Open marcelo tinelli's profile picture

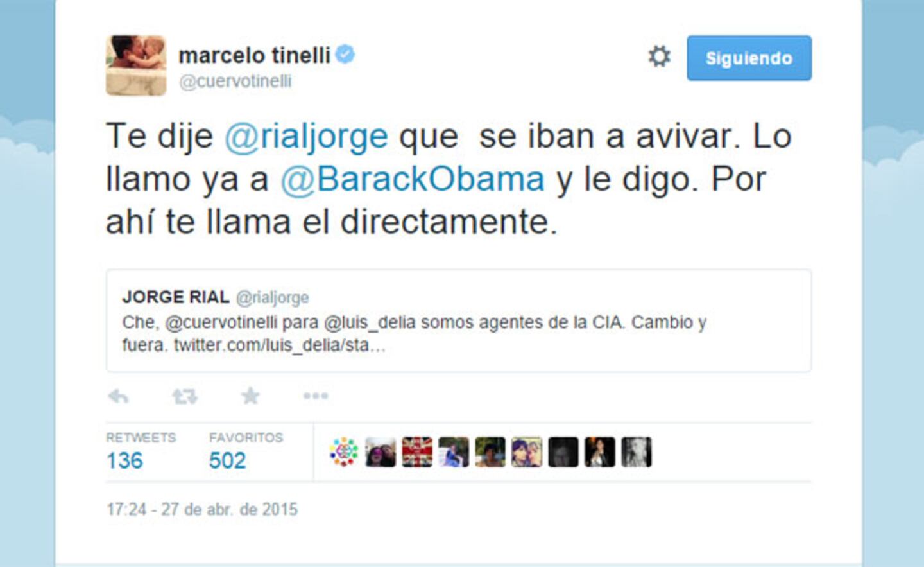(136, 65)
